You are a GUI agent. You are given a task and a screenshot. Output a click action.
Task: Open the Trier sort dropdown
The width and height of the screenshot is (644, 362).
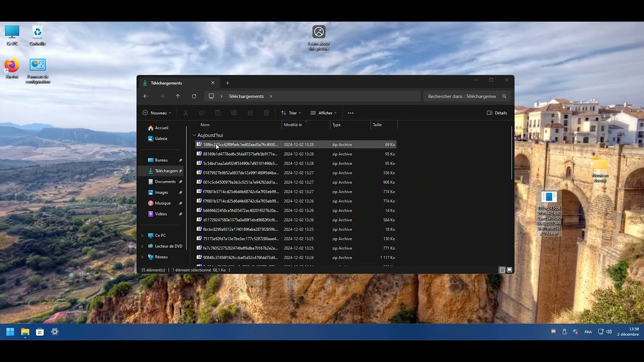click(291, 113)
